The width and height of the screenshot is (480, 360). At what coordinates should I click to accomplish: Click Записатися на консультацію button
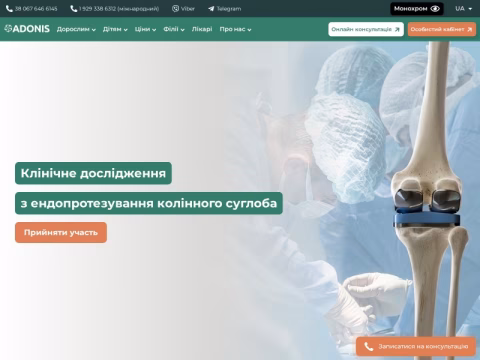[416, 347]
